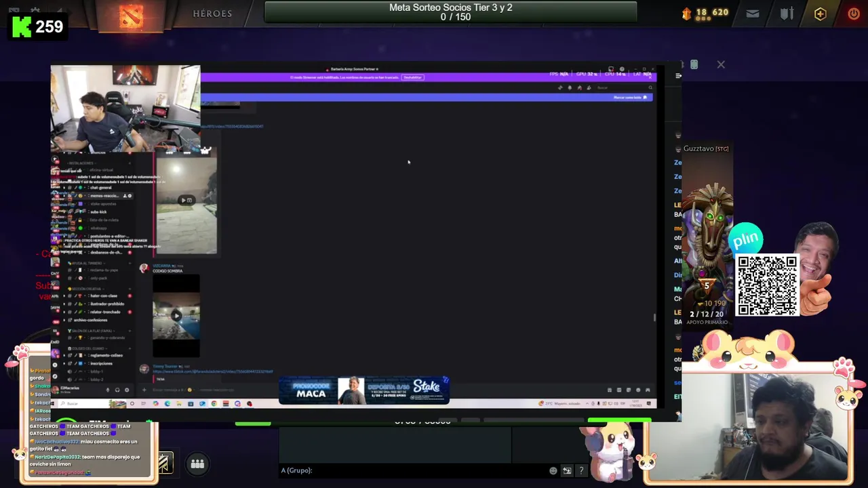Click the red power quit icon
This screenshot has width=868, height=488.
[853, 14]
